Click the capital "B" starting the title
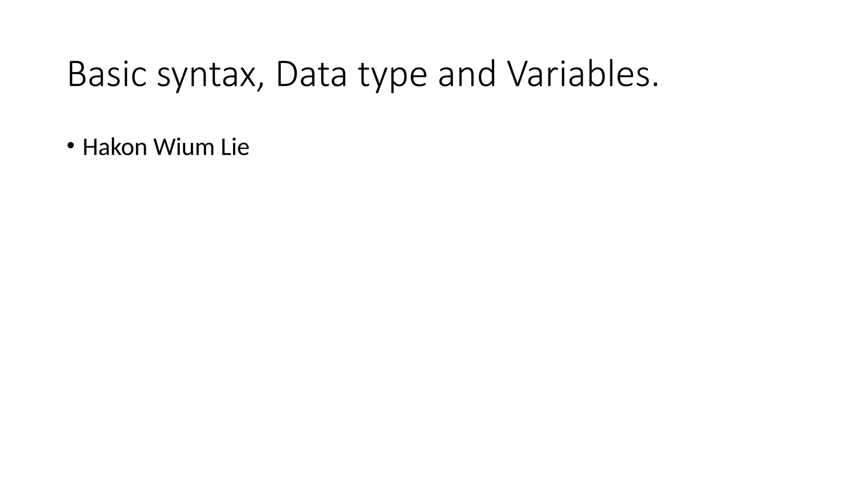868x488 pixels. 76,75
